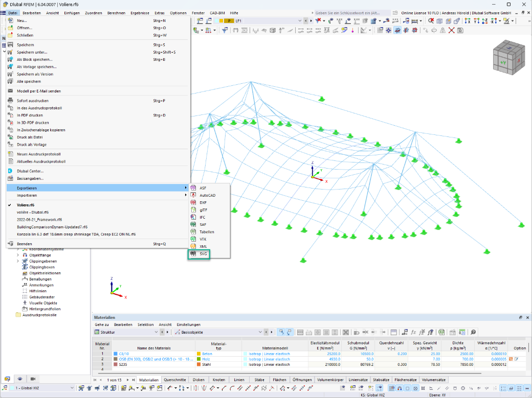Click the navigation cube in the viewport
532x398 pixels.
coord(508,58)
